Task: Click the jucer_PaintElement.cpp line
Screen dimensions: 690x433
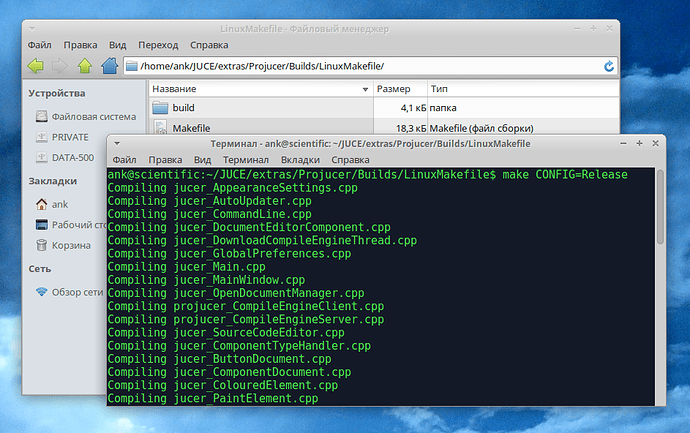Action: pyautogui.click(x=213, y=399)
